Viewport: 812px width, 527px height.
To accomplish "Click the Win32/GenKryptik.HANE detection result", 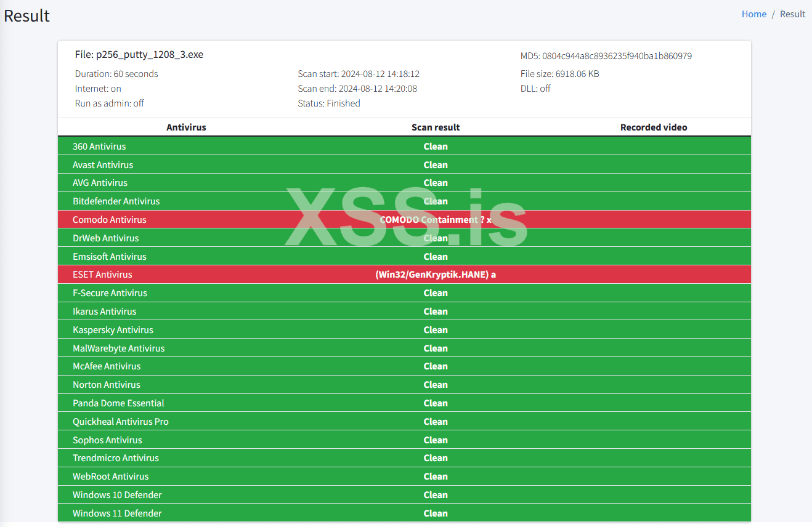I will tap(436, 275).
